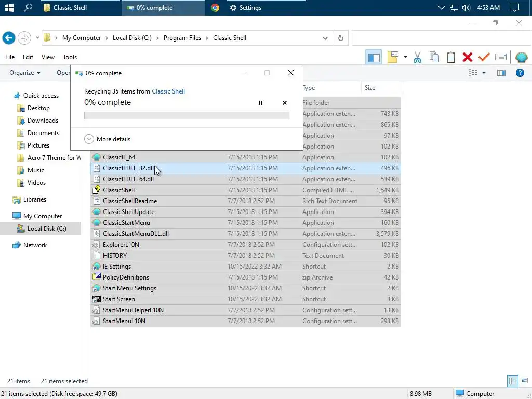Image resolution: width=532 pixels, height=399 pixels.
Task: Open Classic Shell settings shell icon
Action: coord(521,57)
